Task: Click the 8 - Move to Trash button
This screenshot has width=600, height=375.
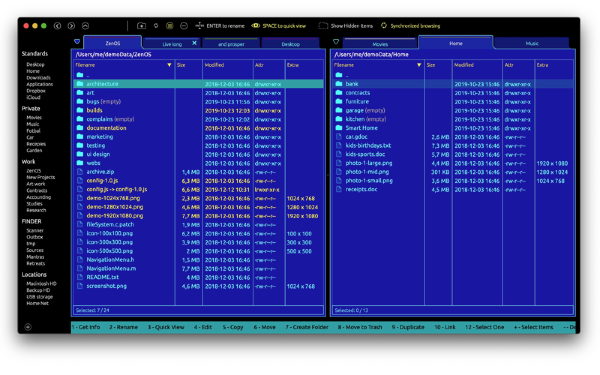Action: pos(360,327)
